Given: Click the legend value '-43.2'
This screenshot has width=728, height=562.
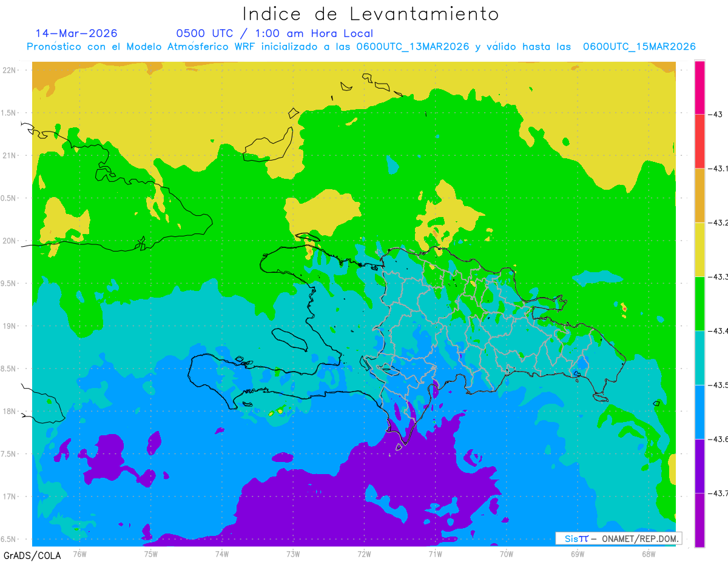Looking at the screenshot, I should (718, 222).
